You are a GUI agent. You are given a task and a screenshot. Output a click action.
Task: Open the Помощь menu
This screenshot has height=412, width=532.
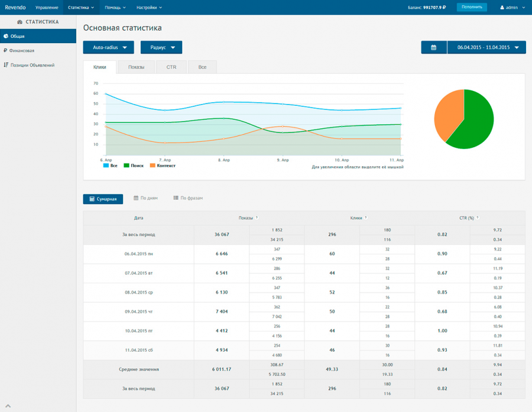coord(115,8)
